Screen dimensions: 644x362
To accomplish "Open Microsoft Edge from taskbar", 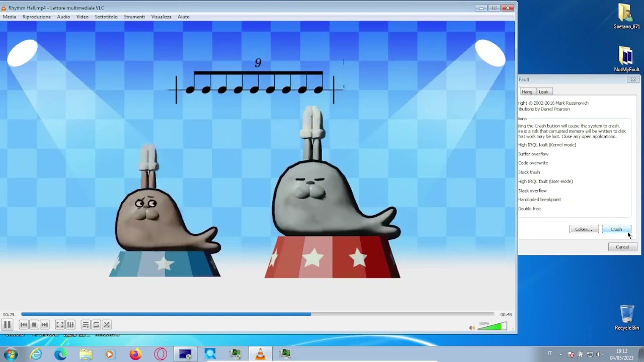I will pyautogui.click(x=61, y=354).
